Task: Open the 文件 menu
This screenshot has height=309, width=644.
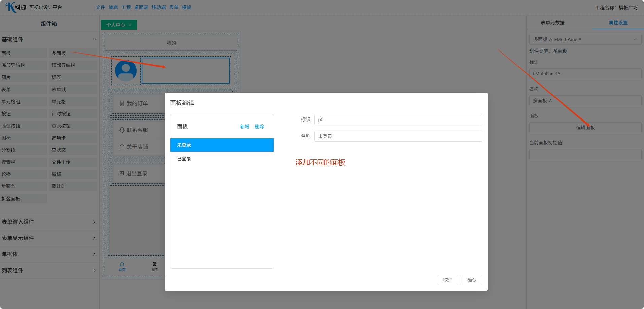Action: coord(100,7)
